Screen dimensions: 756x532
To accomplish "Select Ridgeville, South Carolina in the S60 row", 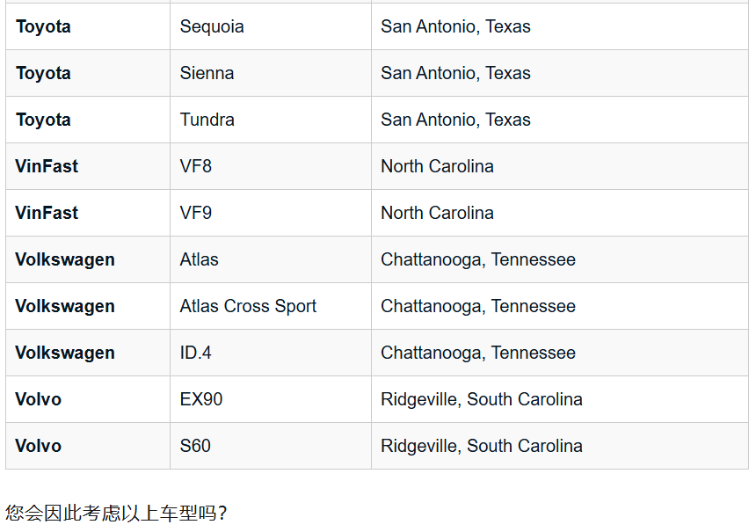I will pos(481,446).
